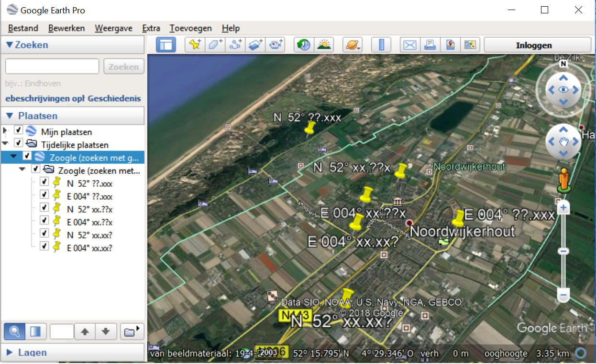Click the 'N 52° ??.xxx' map pushpin

[310, 129]
